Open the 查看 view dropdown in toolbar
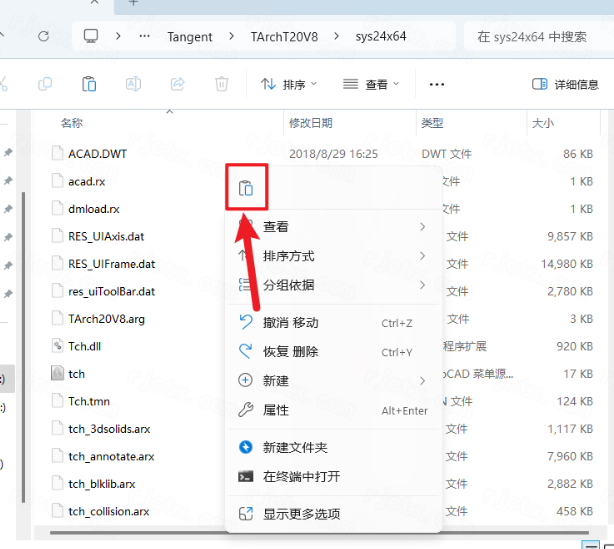 [371, 84]
